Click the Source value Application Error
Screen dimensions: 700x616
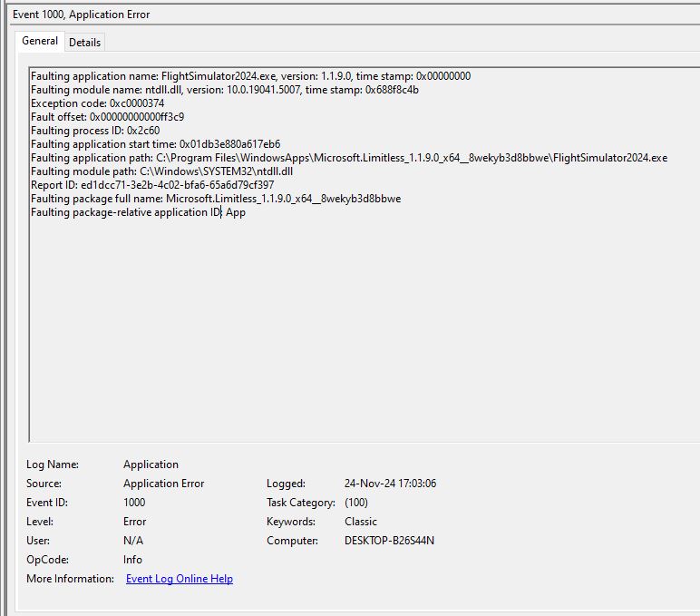tap(163, 484)
